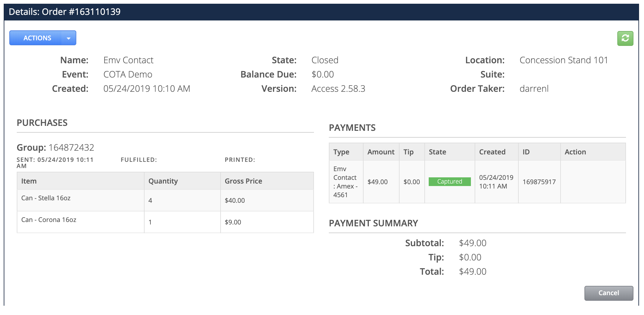This screenshot has height=315, width=644.
Task: Click the payments Action column header
Action: 593,152
